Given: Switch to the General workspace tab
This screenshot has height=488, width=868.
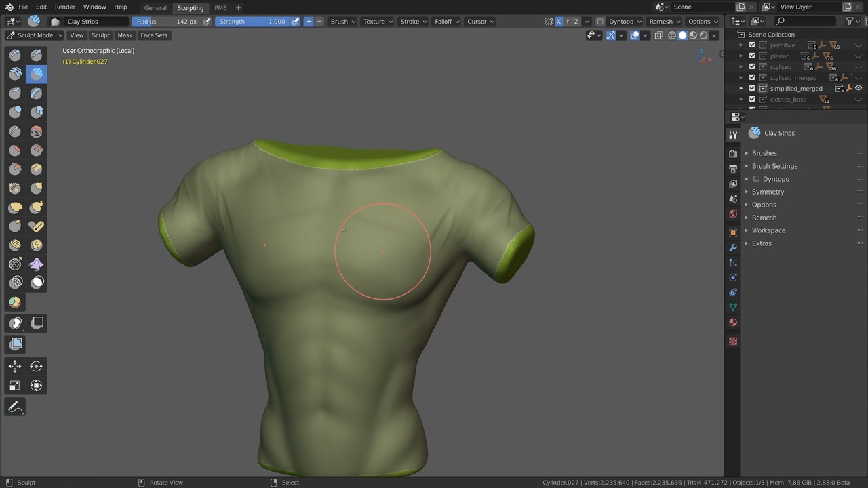Looking at the screenshot, I should [x=155, y=8].
